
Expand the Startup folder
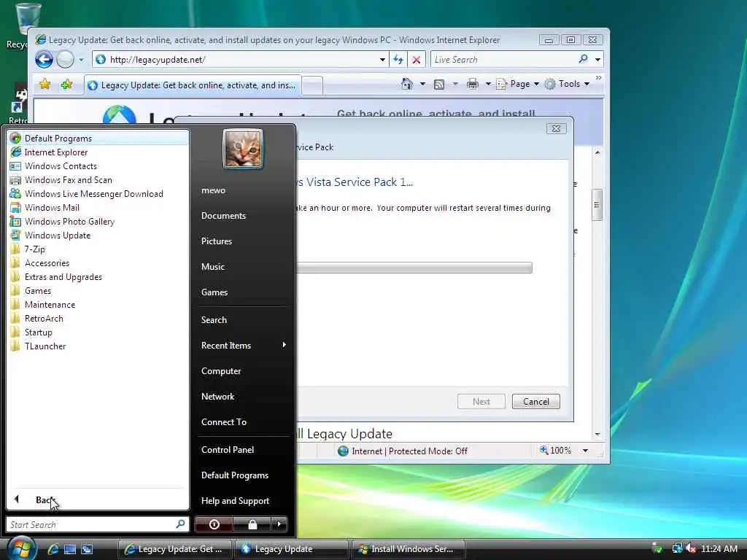(x=98, y=332)
